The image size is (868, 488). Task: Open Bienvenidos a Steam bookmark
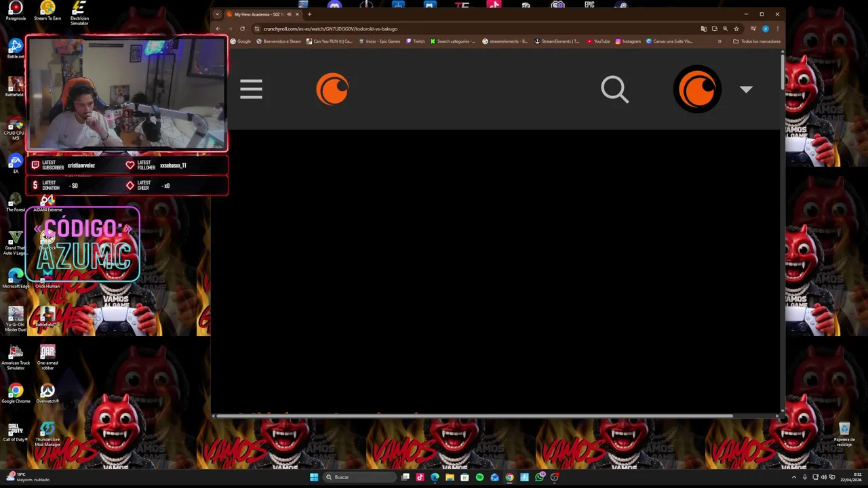point(279,41)
